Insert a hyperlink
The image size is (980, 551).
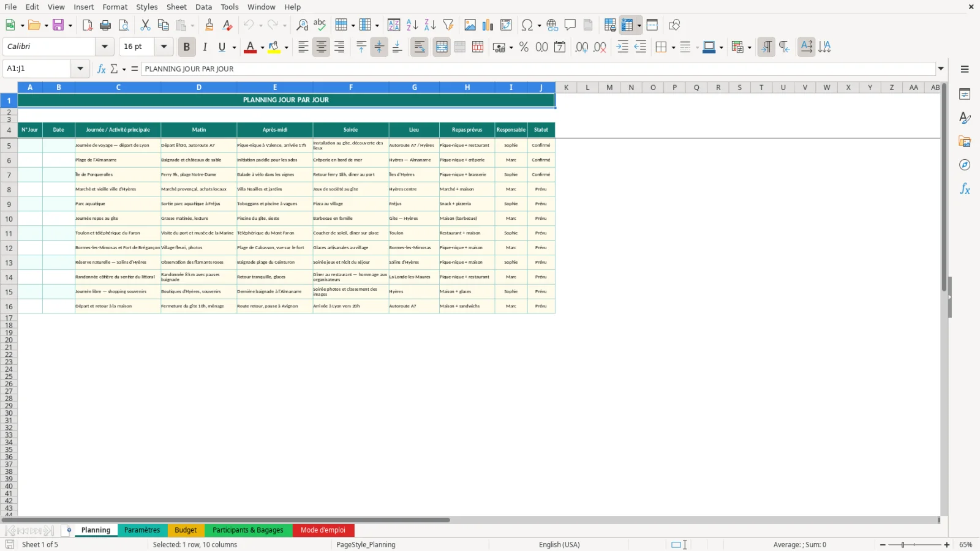[552, 25]
